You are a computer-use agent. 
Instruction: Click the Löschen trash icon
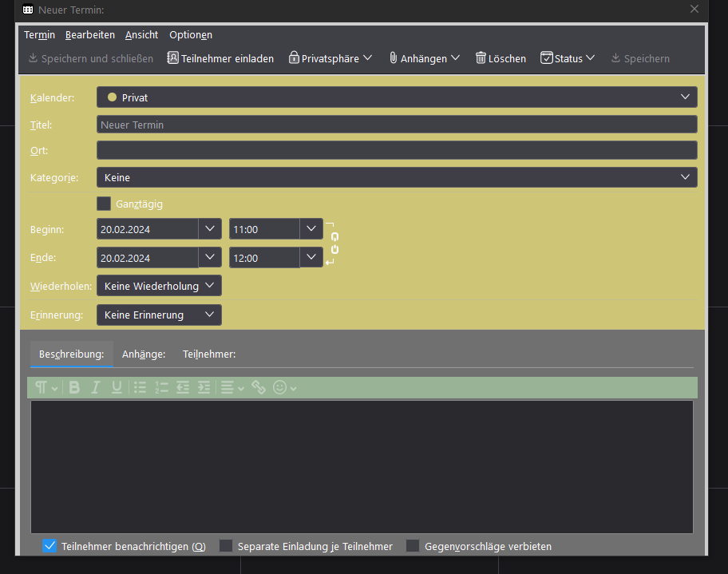coord(481,58)
